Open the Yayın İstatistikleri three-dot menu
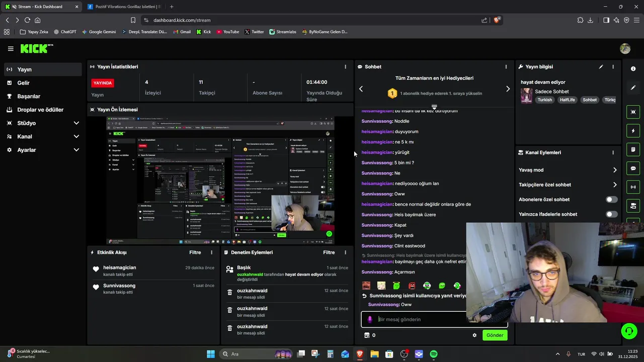Viewport: 644px width, 362px height. [345, 67]
